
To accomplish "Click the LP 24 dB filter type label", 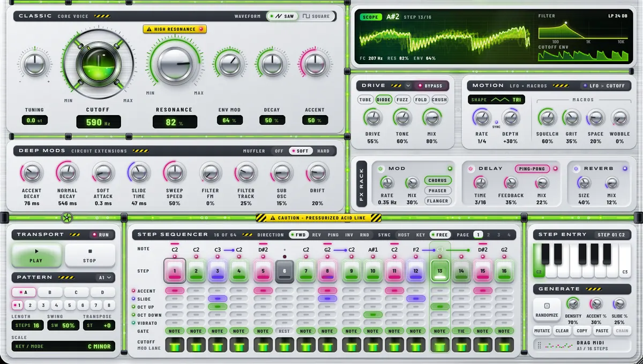I will pos(617,16).
